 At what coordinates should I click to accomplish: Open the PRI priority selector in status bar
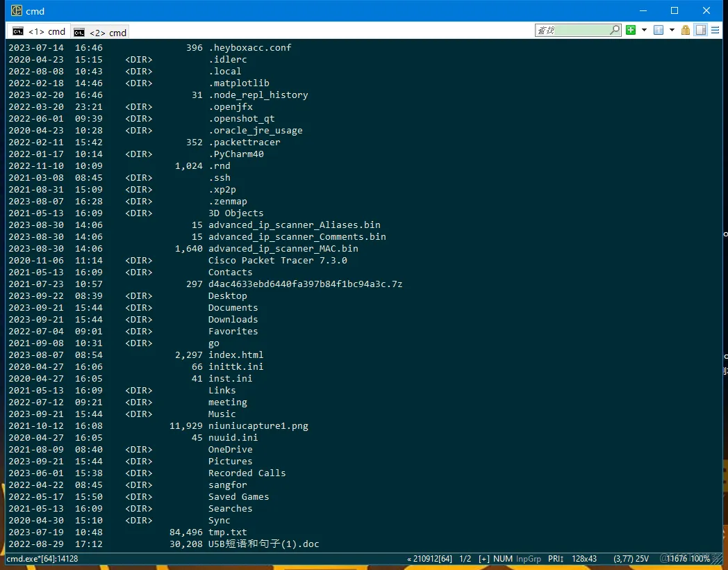pyautogui.click(x=556, y=559)
